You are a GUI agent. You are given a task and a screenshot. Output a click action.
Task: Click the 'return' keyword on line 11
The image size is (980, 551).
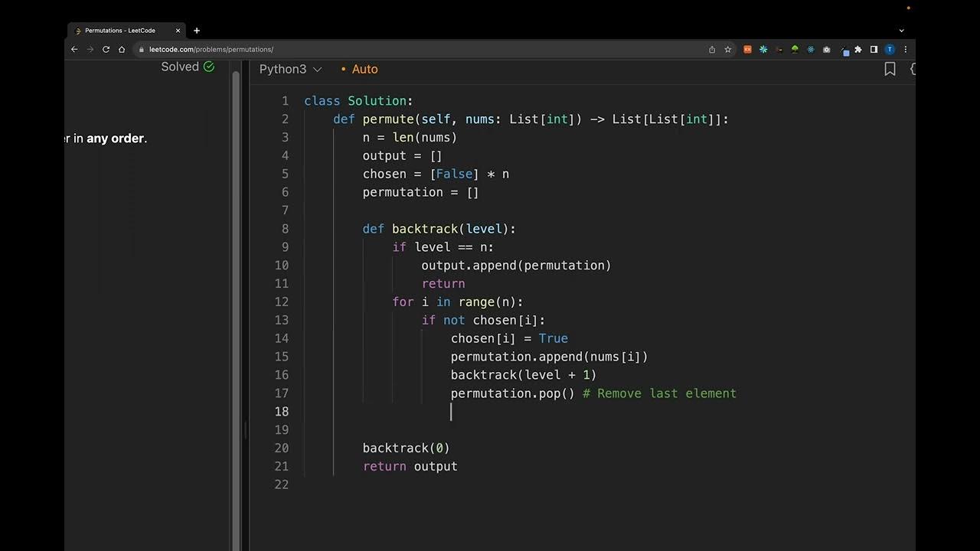point(443,284)
